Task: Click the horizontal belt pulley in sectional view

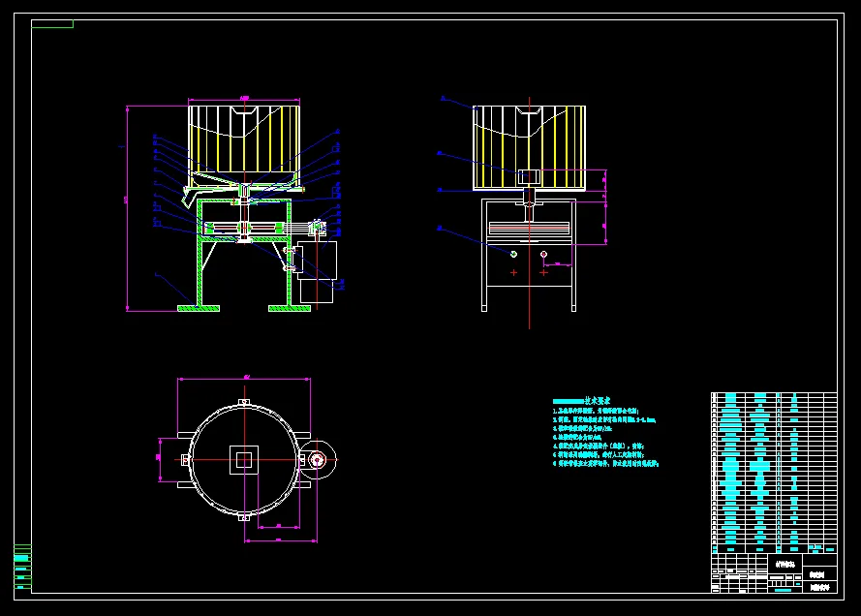Action: (x=244, y=228)
